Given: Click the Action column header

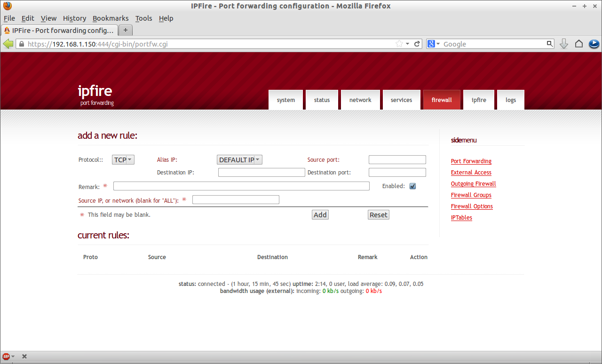Looking at the screenshot, I should pos(419,257).
